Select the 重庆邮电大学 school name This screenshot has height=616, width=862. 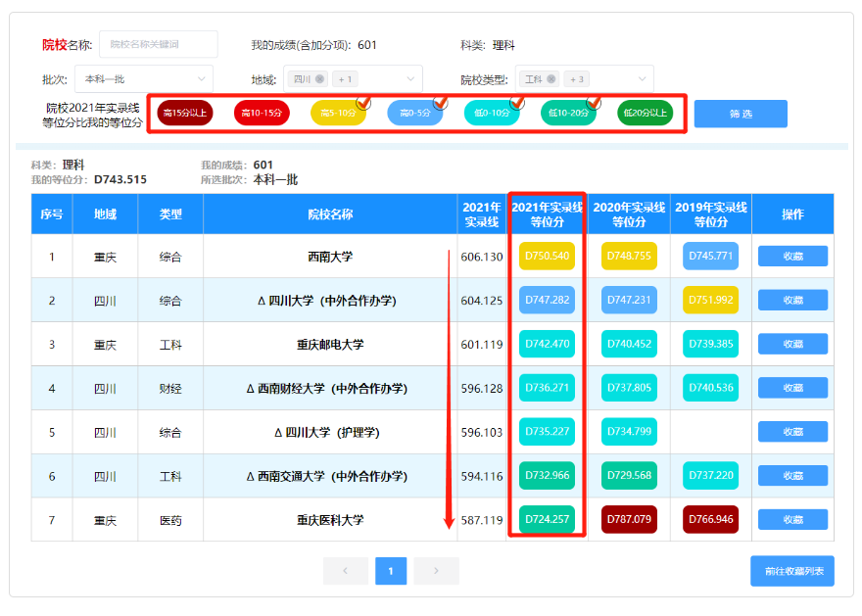click(330, 345)
